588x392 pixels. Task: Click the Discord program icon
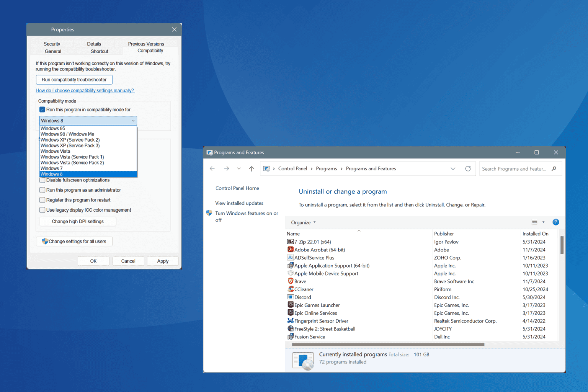[291, 297]
